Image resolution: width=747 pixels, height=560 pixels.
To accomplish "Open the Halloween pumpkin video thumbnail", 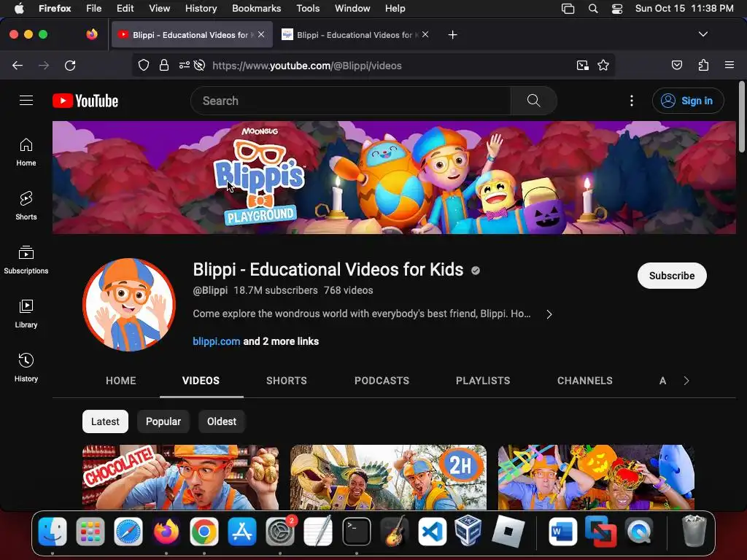I will (x=596, y=477).
